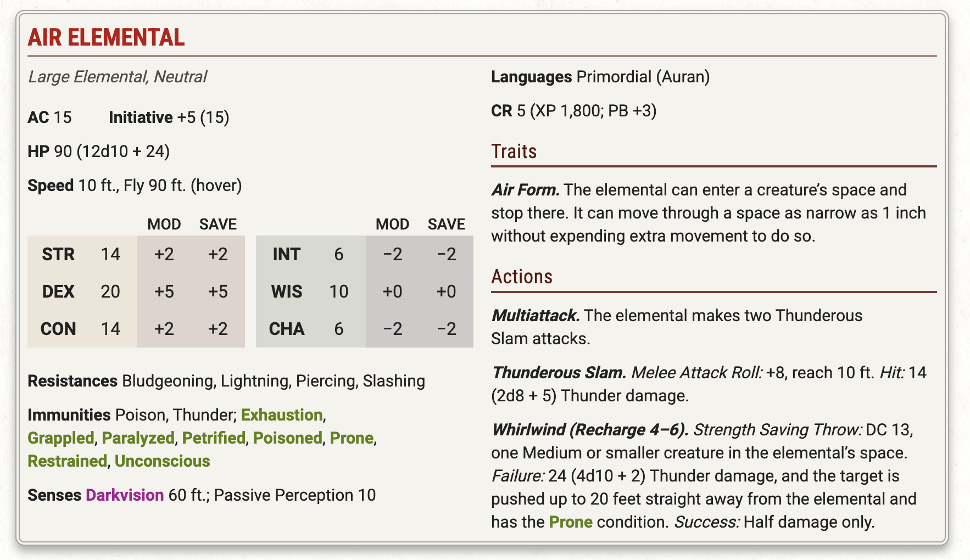The height and width of the screenshot is (560, 970).
Task: Click the Thunderous Slam action name
Action: 559,372
